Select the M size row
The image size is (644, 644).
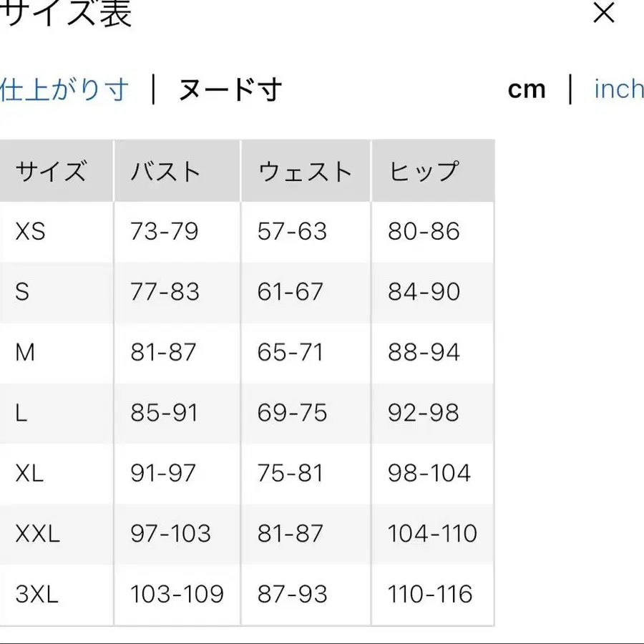tap(25, 352)
